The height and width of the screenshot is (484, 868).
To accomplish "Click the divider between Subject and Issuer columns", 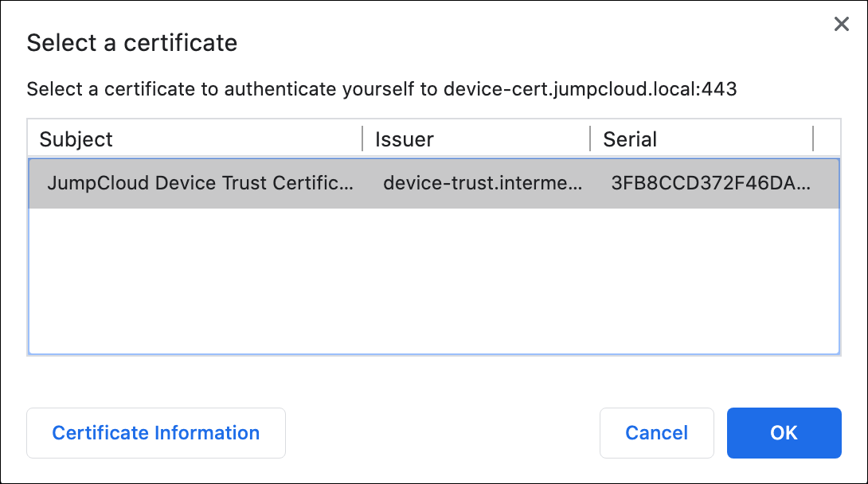I will click(363, 139).
